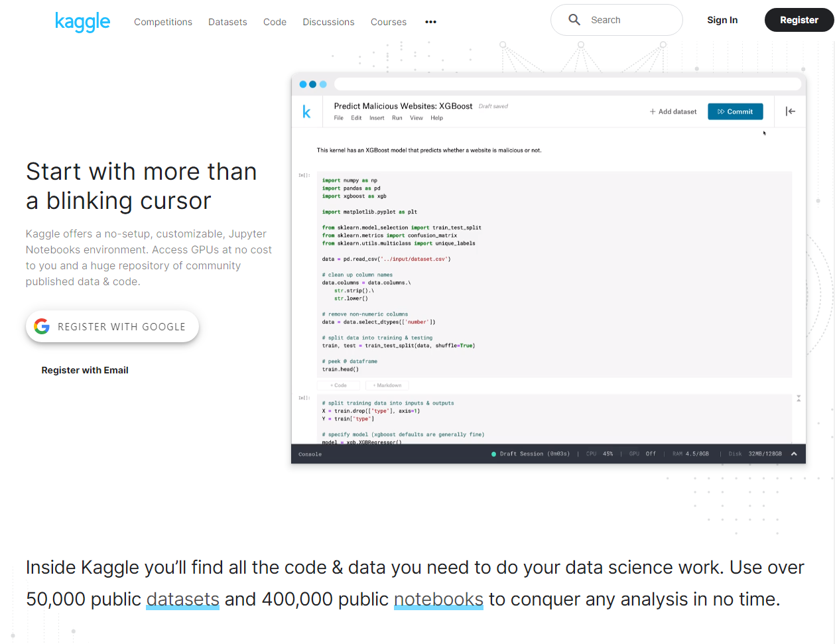Click the black Register button
This screenshot has width=835, height=644.
coord(799,20)
